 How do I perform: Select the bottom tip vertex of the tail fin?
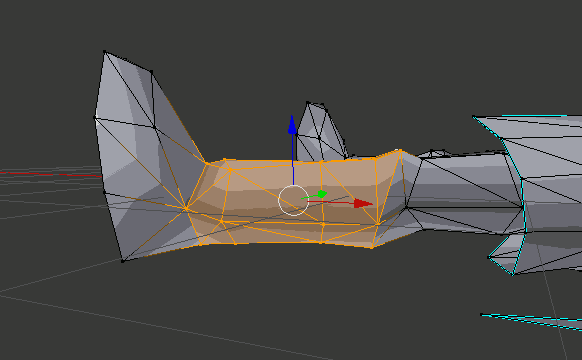[123, 261]
